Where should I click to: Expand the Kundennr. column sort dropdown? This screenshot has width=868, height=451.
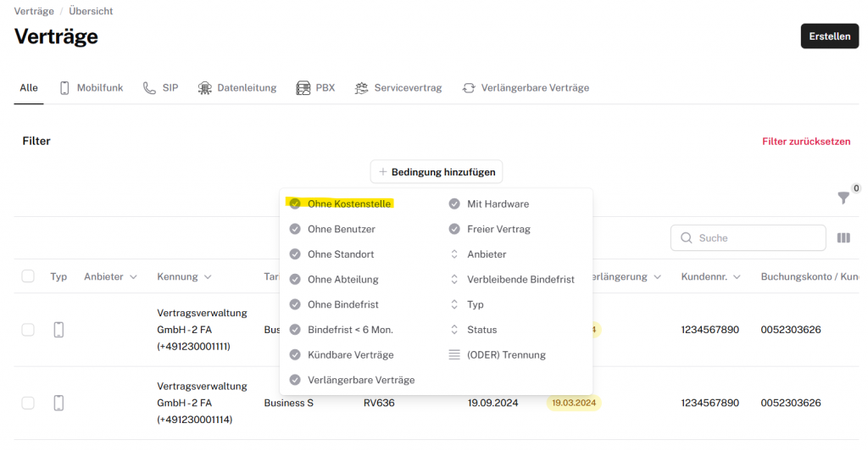(737, 277)
